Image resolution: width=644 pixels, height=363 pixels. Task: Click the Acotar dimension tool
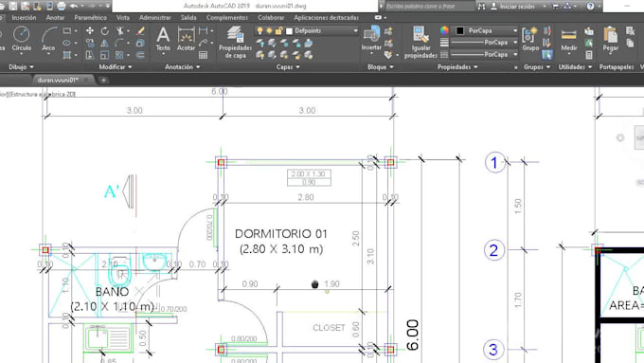[186, 39]
